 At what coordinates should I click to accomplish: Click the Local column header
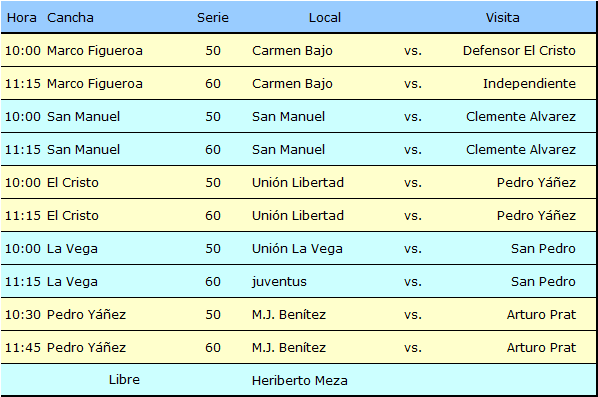pos(325,18)
